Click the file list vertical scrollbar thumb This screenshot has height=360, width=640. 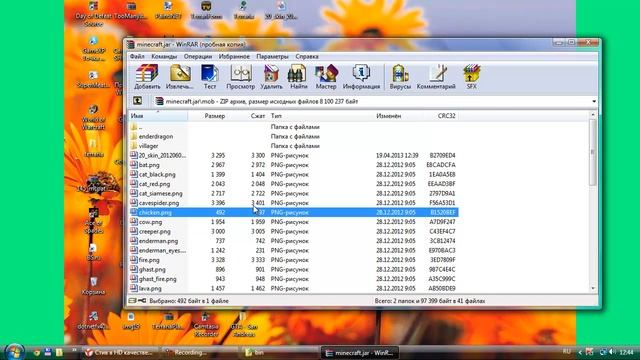593,152
